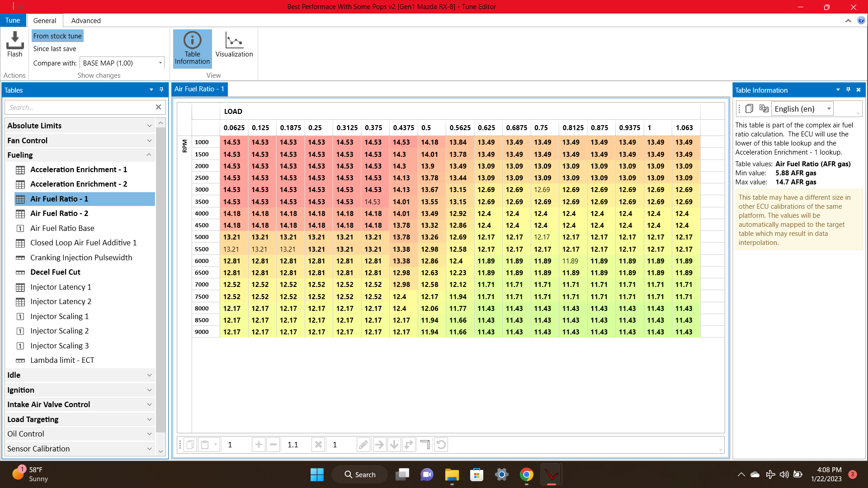Select the Air Fuel Ratio - 2 table
This screenshot has height=488, width=868.
[x=59, y=213]
